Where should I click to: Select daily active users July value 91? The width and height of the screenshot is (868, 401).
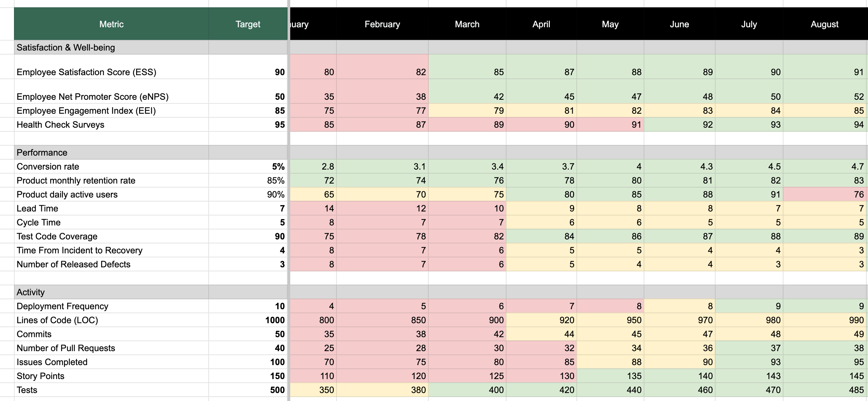[x=749, y=194]
